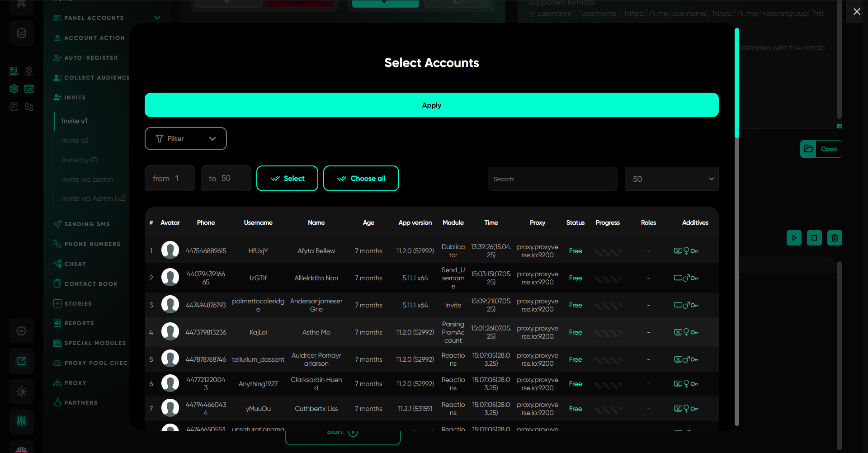Click the external link icon in sidebar
Screen dimensions: 868x453
point(21,361)
